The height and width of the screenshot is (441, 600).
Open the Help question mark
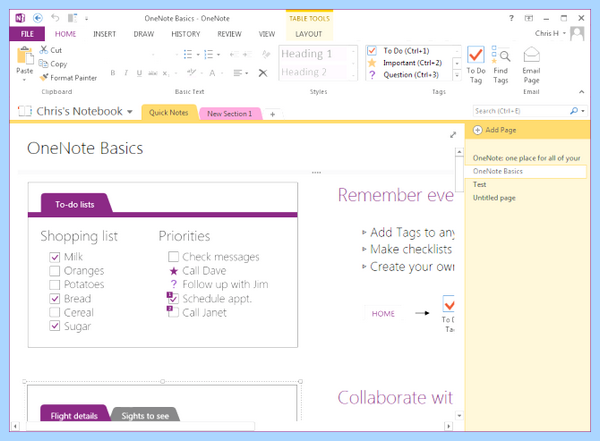pyautogui.click(x=511, y=18)
